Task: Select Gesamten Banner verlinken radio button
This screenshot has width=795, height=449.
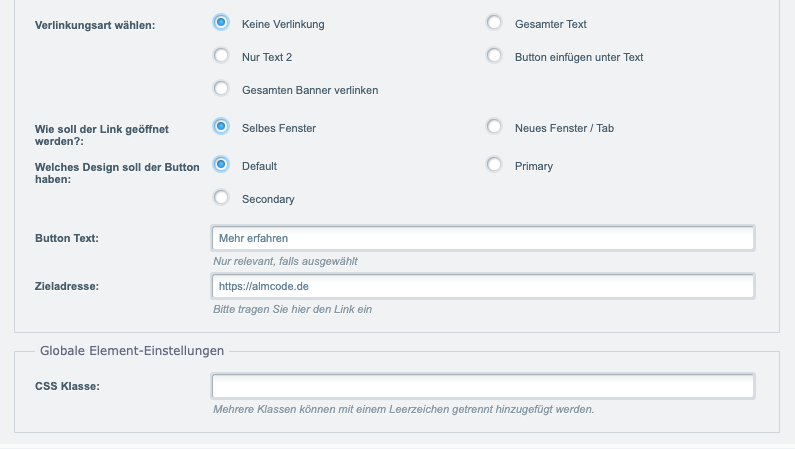Action: (x=221, y=88)
